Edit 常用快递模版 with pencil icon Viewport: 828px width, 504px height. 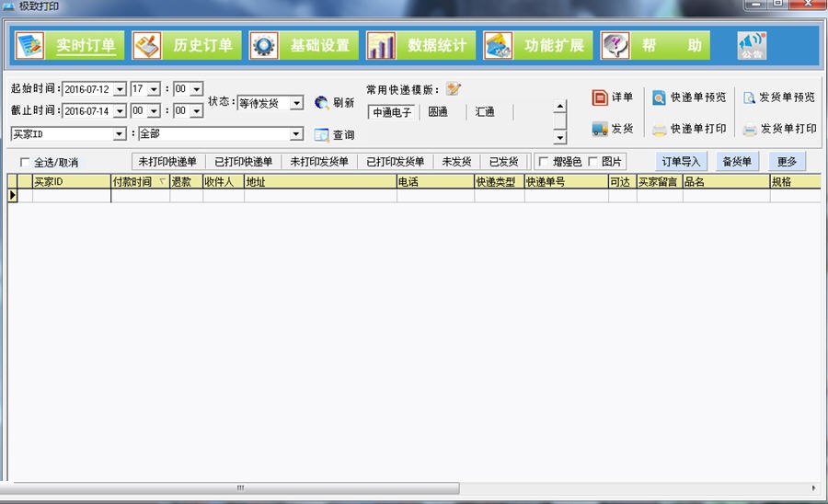(453, 88)
